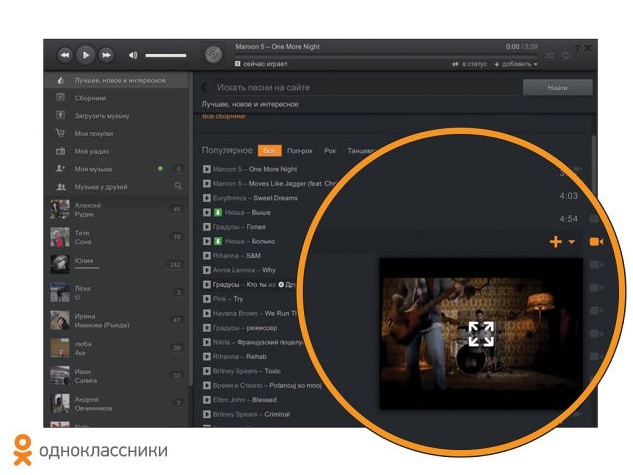
Task: Click green download icon for 'Больно'
Action: 218,241
